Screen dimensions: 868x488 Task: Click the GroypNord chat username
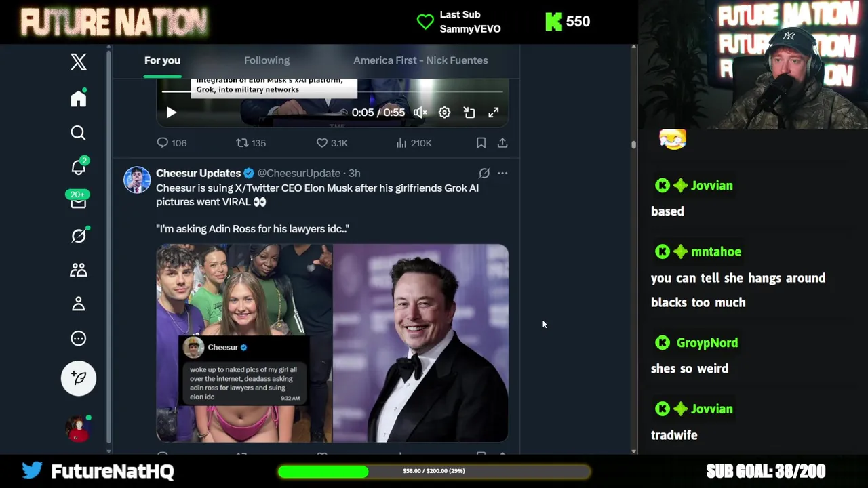(x=707, y=343)
